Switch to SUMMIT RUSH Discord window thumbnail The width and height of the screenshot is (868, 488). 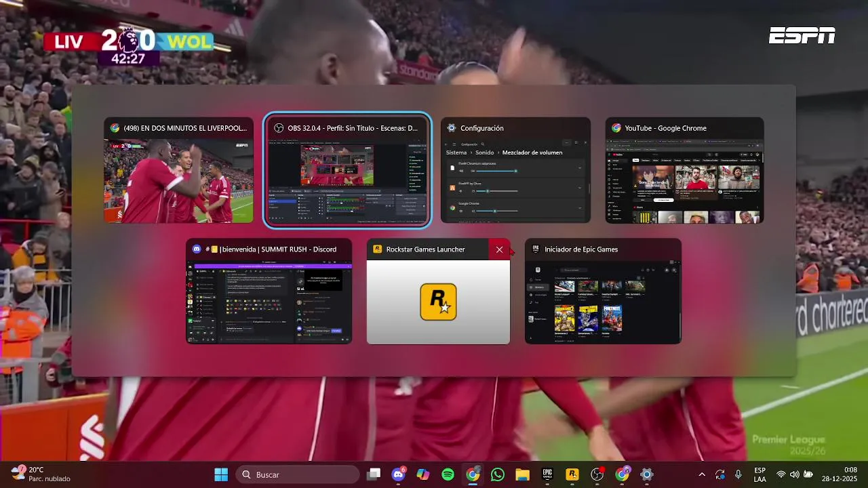(269, 291)
